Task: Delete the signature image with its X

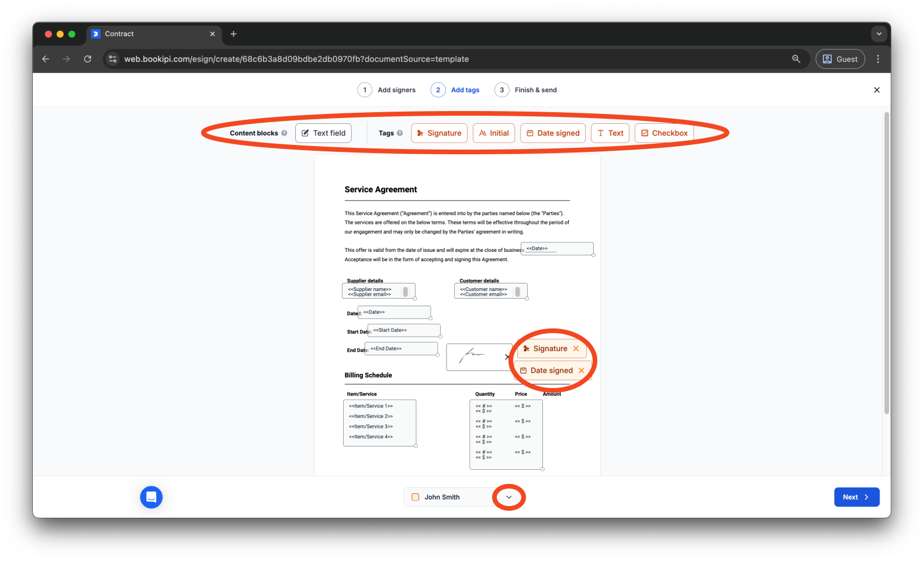Action: point(507,356)
